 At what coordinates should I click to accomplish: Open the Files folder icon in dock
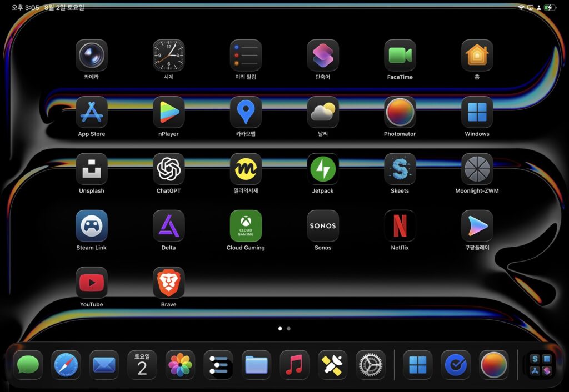pyautogui.click(x=257, y=365)
